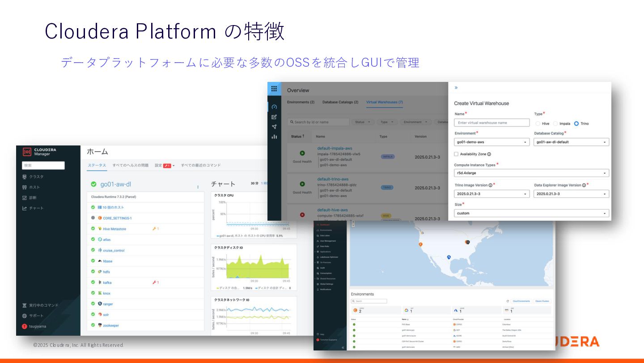The height and width of the screenshot is (363, 644).
Task: Open the Type filter dropdown
Action: [x=386, y=122]
